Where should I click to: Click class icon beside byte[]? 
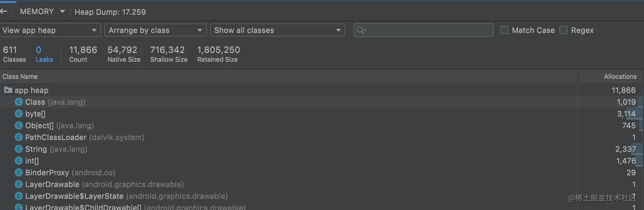[x=18, y=114]
